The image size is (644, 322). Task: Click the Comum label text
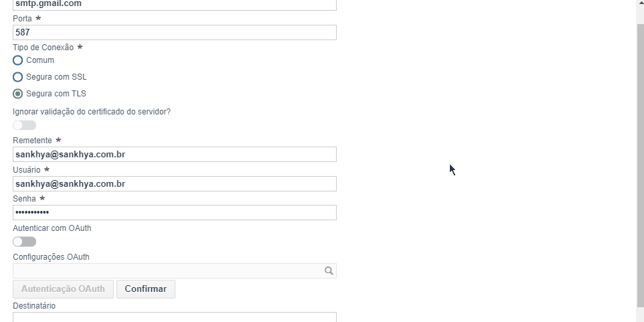click(x=40, y=60)
